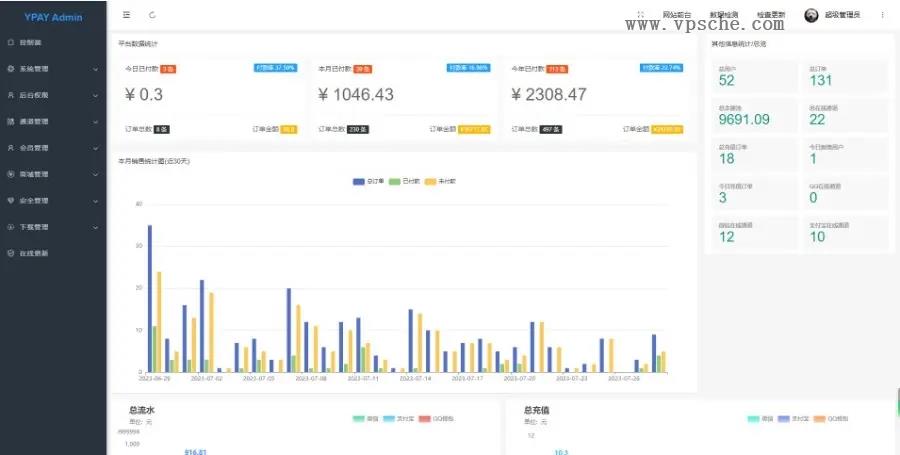Click the stat tile showing 52
The height and width of the screenshot is (455, 900).
(755, 76)
